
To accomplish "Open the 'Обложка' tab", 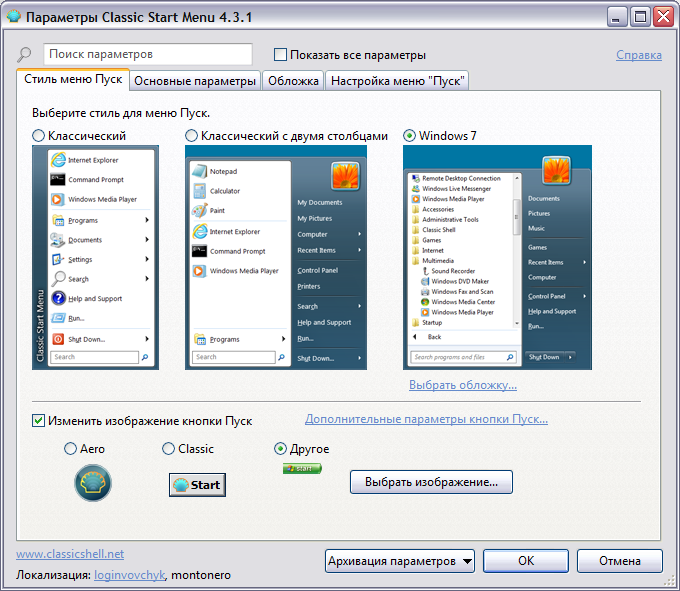I will [x=293, y=81].
